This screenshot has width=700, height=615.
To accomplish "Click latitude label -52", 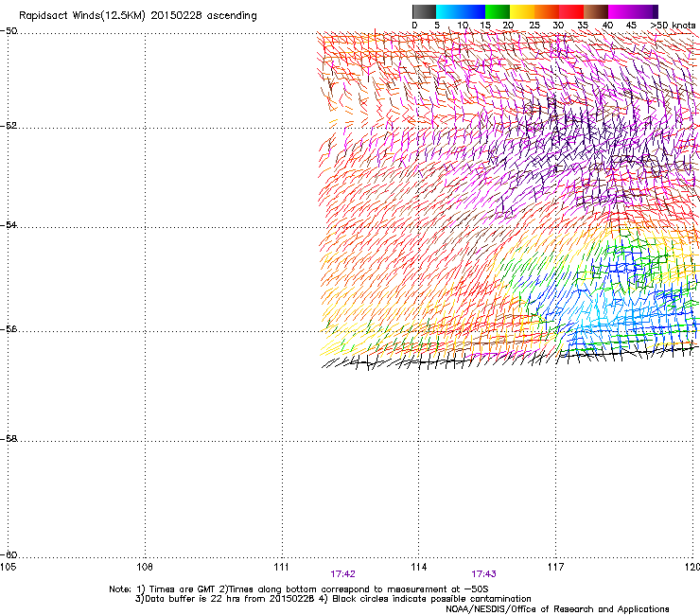I will coord(9,126).
